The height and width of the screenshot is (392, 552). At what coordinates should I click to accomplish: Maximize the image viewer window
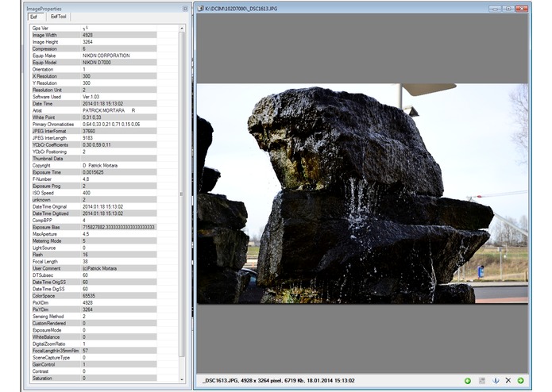pyautogui.click(x=508, y=9)
